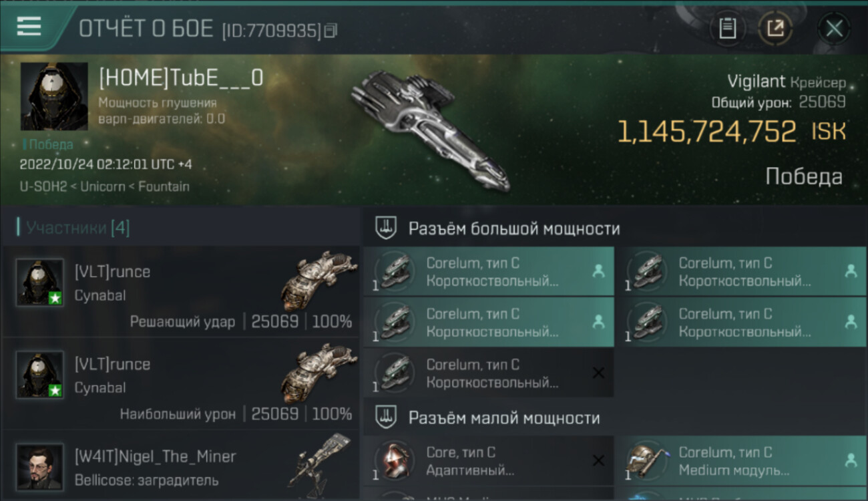Open the clipboard report icon
The width and height of the screenshot is (868, 501).
727,28
